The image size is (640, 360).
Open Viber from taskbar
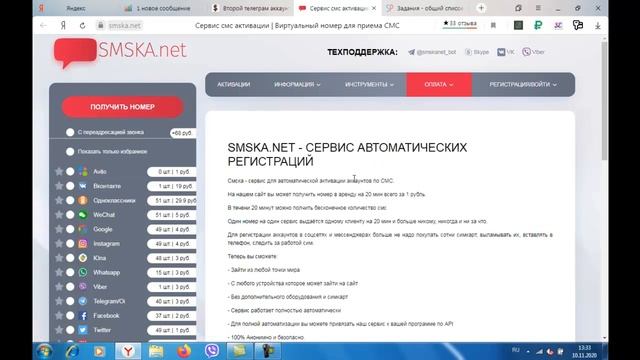click(x=212, y=351)
